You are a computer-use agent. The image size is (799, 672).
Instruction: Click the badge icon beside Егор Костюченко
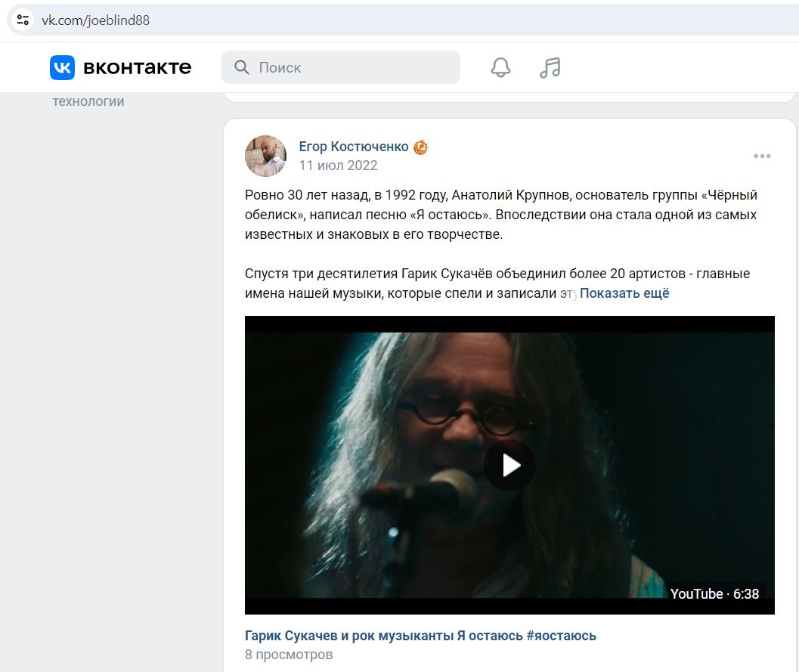pyautogui.click(x=421, y=147)
